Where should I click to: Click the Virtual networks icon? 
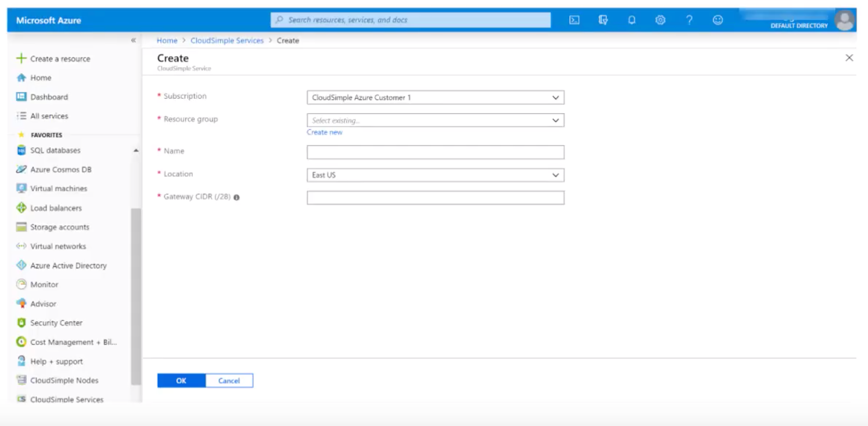[21, 246]
